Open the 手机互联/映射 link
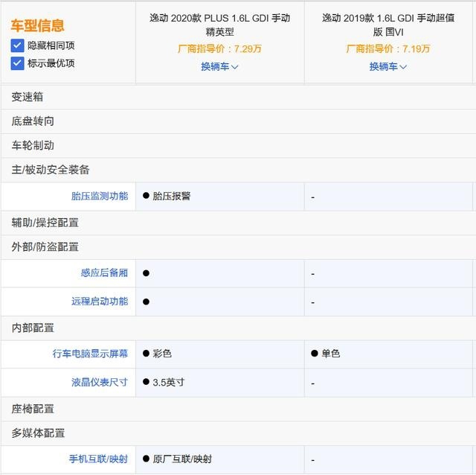This screenshot has height=475, width=476. point(98,459)
